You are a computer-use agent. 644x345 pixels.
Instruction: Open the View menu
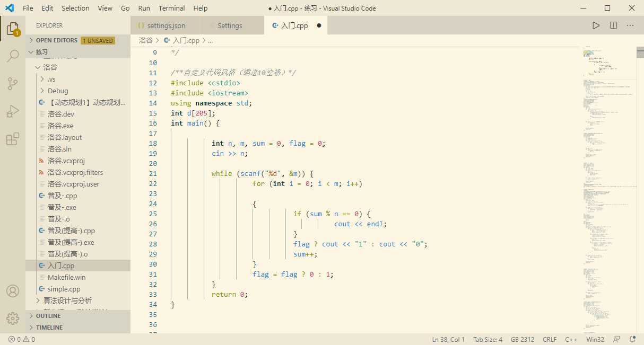(105, 8)
